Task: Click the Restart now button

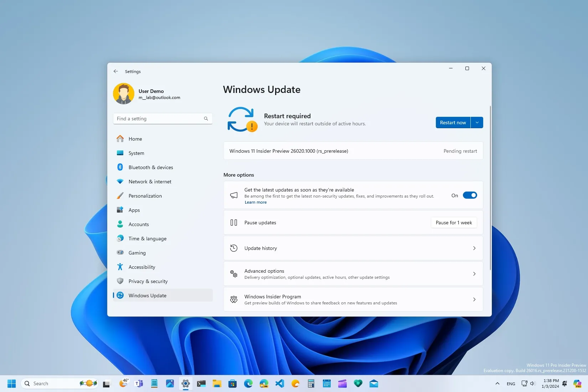Action: [453, 122]
